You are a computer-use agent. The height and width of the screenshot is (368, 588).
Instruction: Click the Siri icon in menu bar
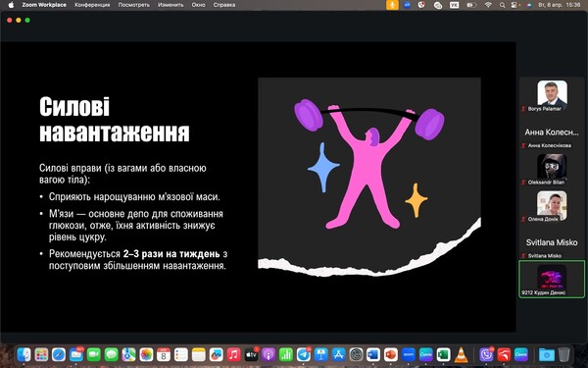tap(529, 5)
